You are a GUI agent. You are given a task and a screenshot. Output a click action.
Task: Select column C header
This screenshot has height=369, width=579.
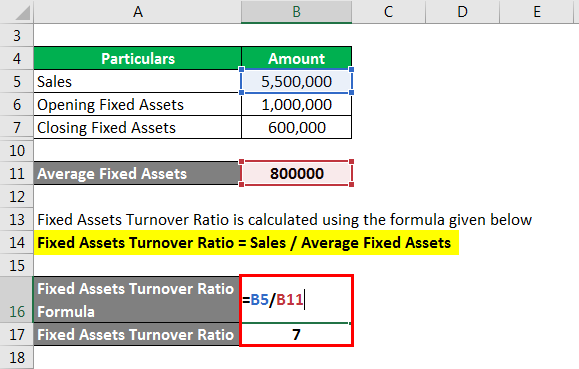[x=388, y=11]
